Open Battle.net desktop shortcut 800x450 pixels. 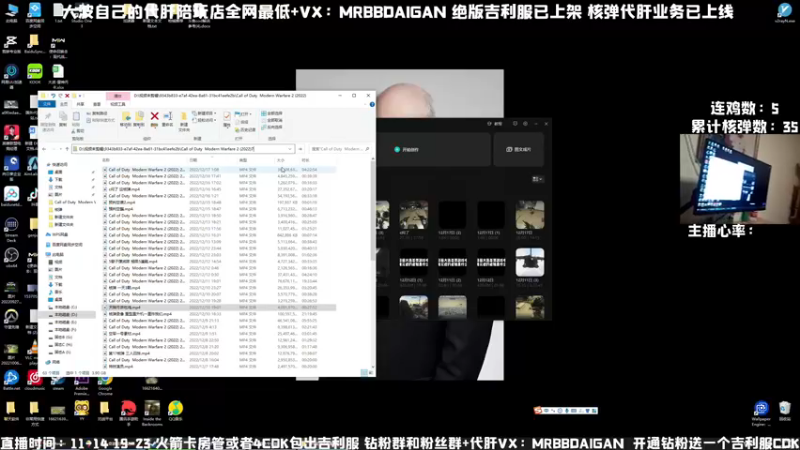click(11, 380)
